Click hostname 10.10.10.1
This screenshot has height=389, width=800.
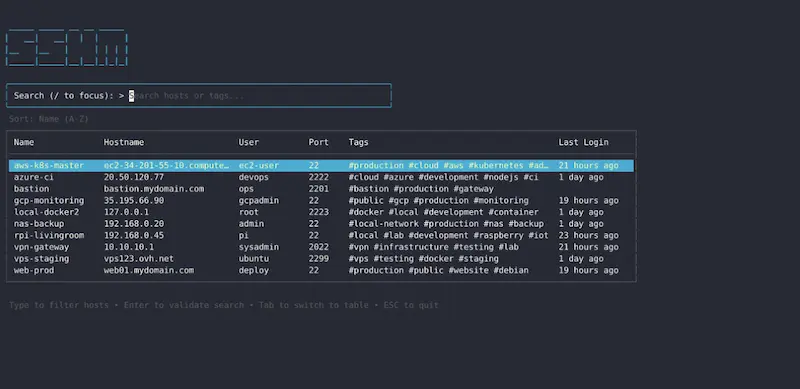click(x=129, y=247)
